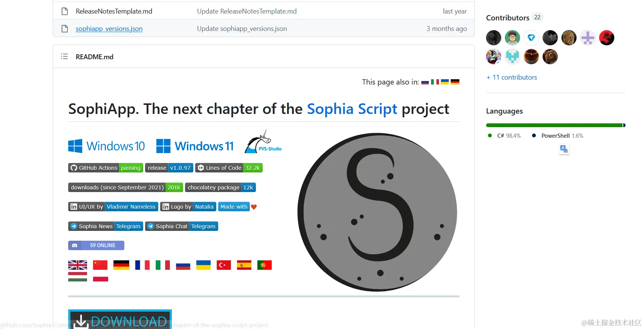Open the chocolatey package 12k badge
The image size is (644, 329).
click(220, 188)
